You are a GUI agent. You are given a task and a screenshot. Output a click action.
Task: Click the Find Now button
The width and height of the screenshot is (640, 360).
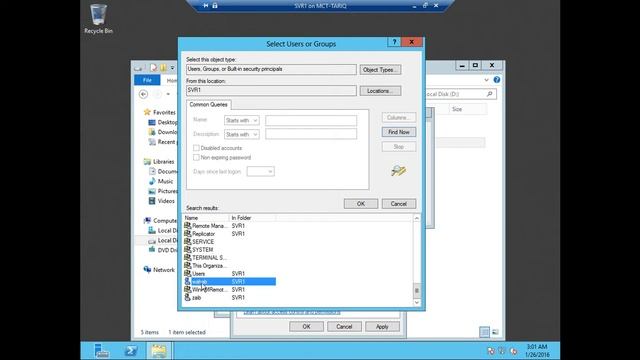click(399, 132)
